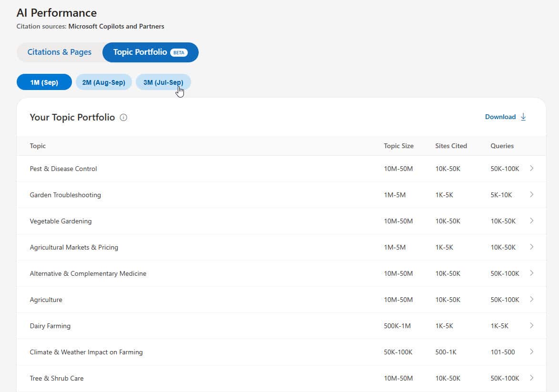Image resolution: width=559 pixels, height=392 pixels.
Task: Expand the Pest & Disease Control row chevron
Action: coord(531,168)
